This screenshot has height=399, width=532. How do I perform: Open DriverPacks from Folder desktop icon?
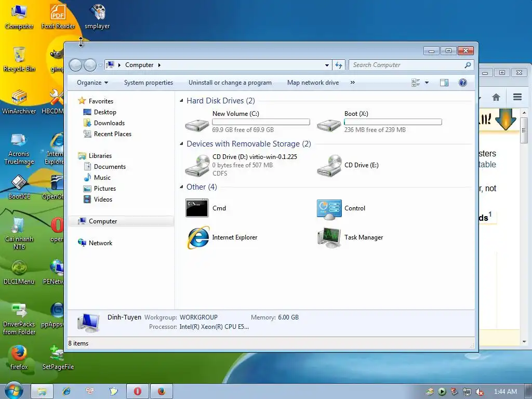pos(19,319)
